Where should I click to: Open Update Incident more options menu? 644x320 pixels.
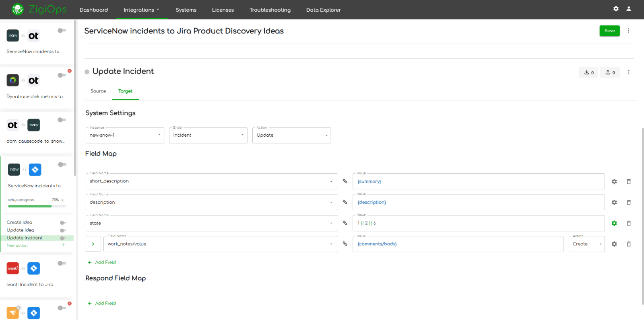tap(629, 72)
